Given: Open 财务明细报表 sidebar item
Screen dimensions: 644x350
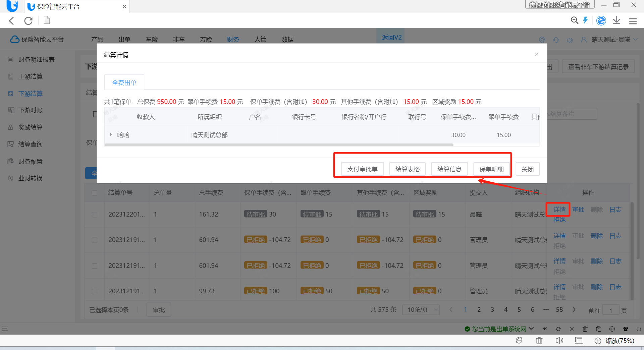Looking at the screenshot, I should (x=36, y=60).
